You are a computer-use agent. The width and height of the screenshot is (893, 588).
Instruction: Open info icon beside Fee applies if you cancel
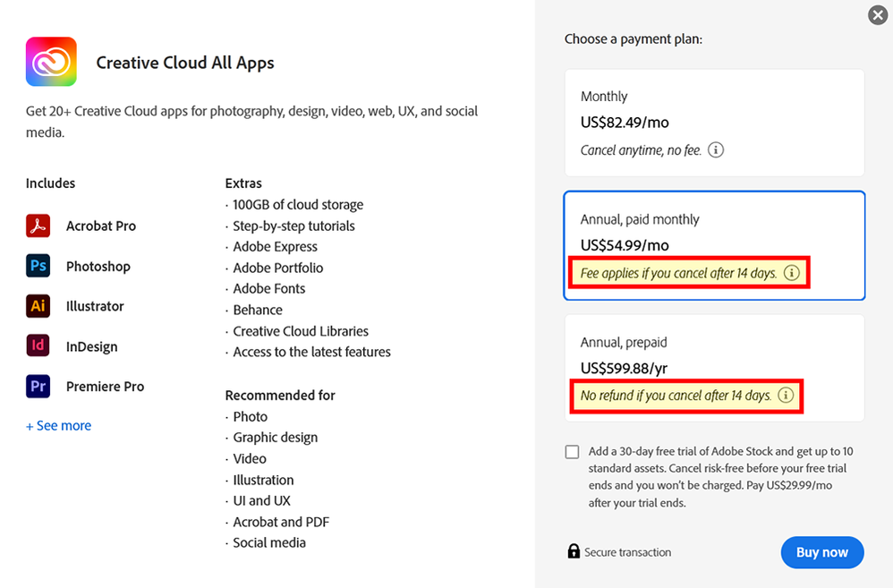[792, 273]
